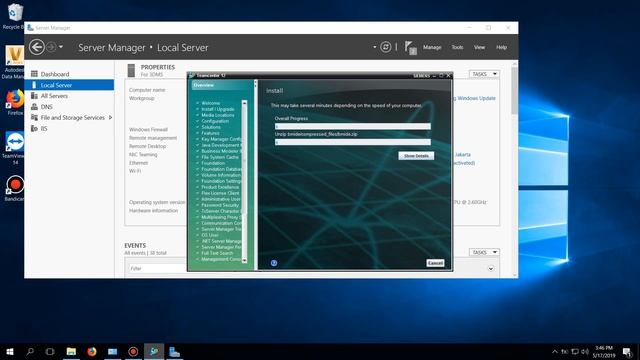Viewport: 640px width, 360px height.
Task: Click the Install / Upgrade step
Action: [x=218, y=109]
